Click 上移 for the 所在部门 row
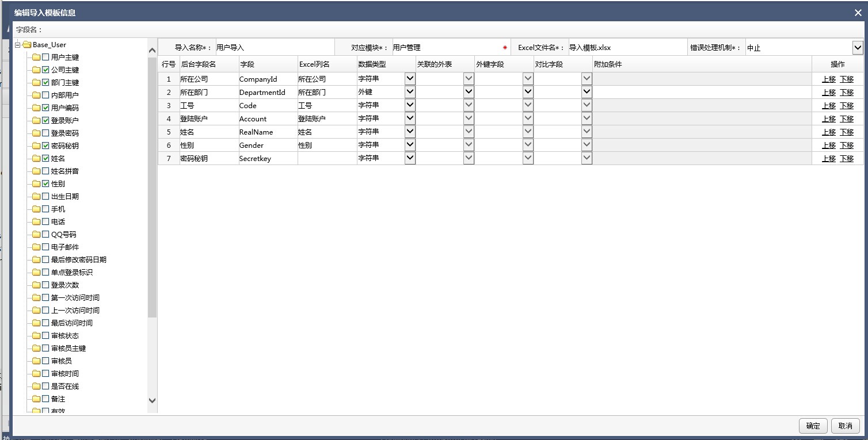This screenshot has width=868, height=440. pos(828,93)
